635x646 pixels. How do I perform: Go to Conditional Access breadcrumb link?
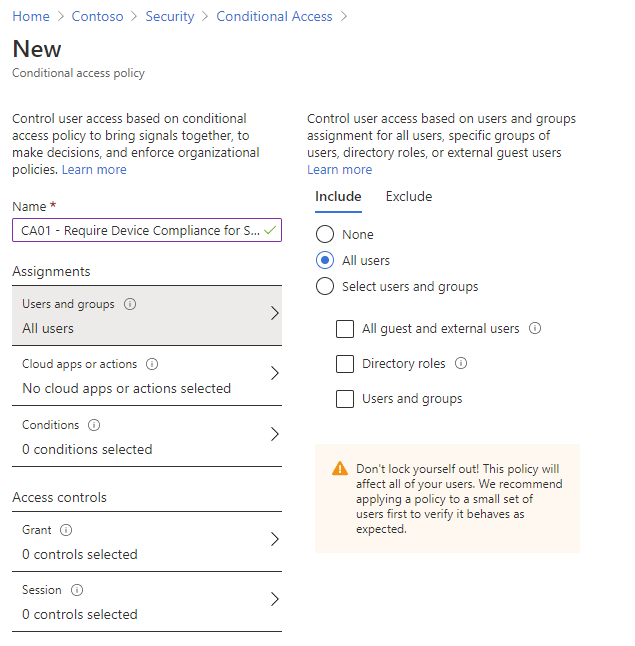click(x=272, y=16)
